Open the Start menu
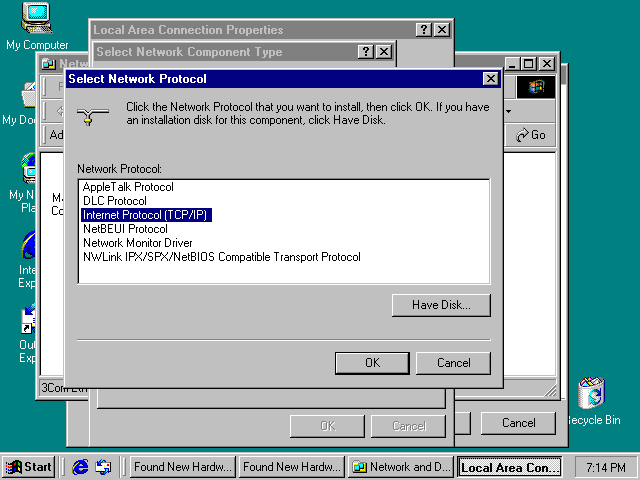The image size is (640, 480). click(x=28, y=467)
